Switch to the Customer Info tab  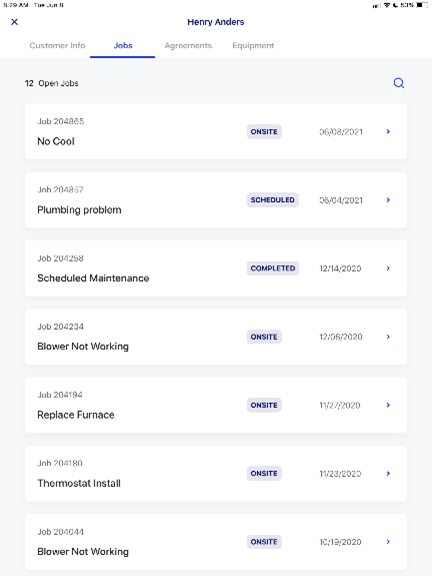coord(57,46)
